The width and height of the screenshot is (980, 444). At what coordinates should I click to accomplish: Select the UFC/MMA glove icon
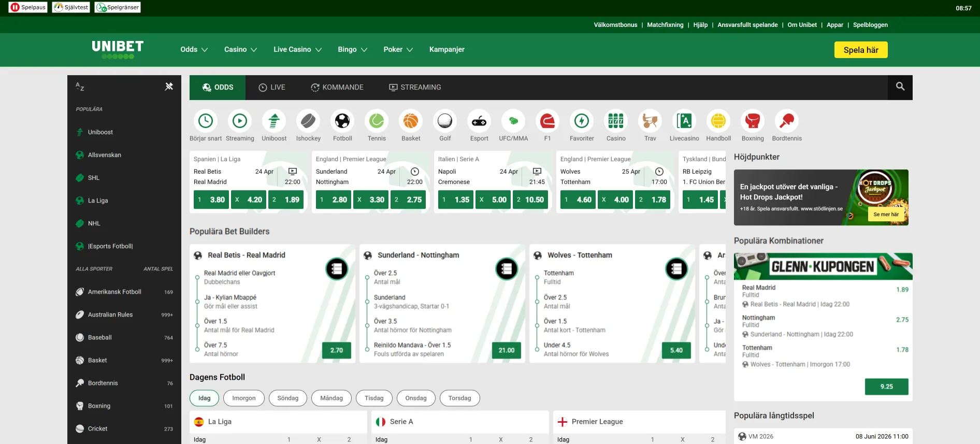(513, 121)
